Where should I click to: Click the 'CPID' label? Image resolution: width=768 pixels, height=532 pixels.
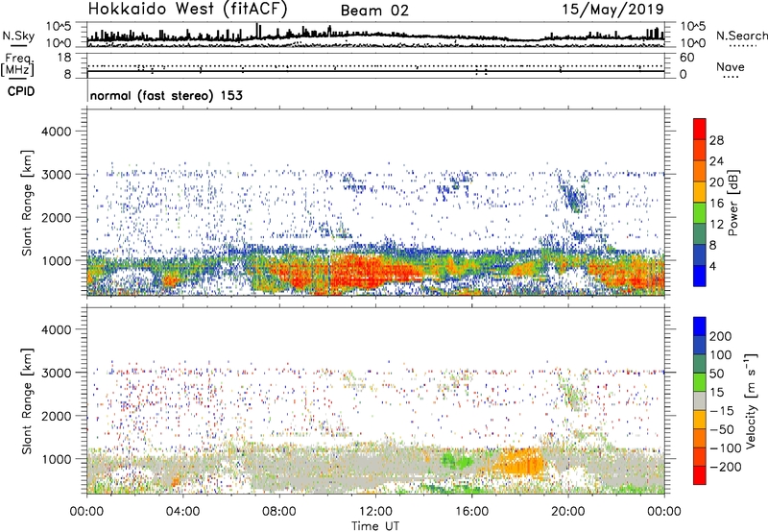tap(21, 91)
